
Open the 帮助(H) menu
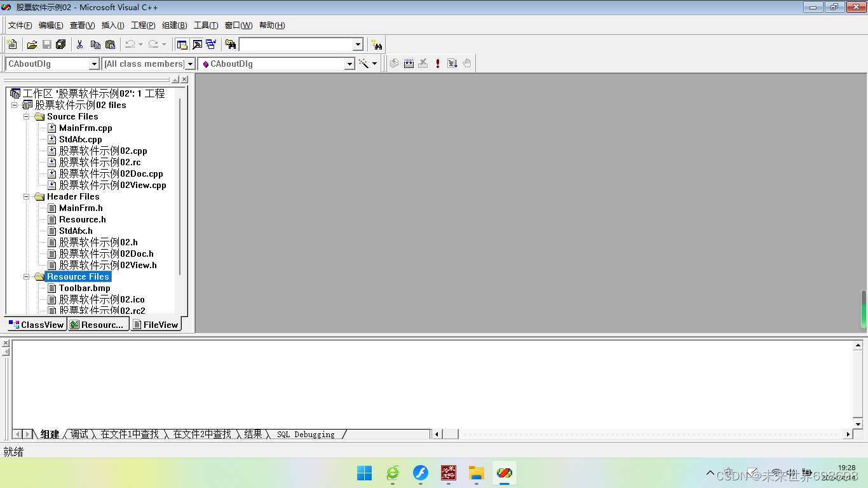[x=272, y=25]
